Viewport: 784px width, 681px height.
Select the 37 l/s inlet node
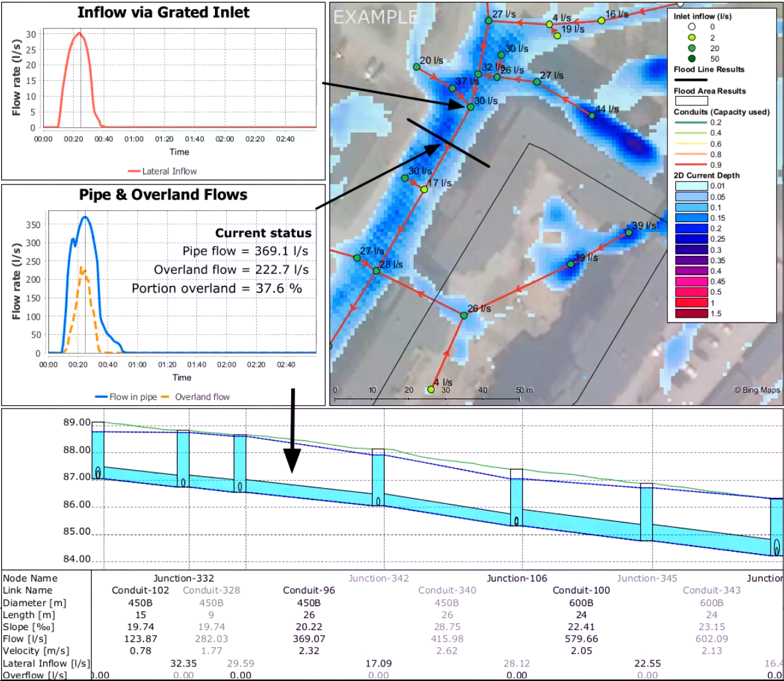point(452,88)
